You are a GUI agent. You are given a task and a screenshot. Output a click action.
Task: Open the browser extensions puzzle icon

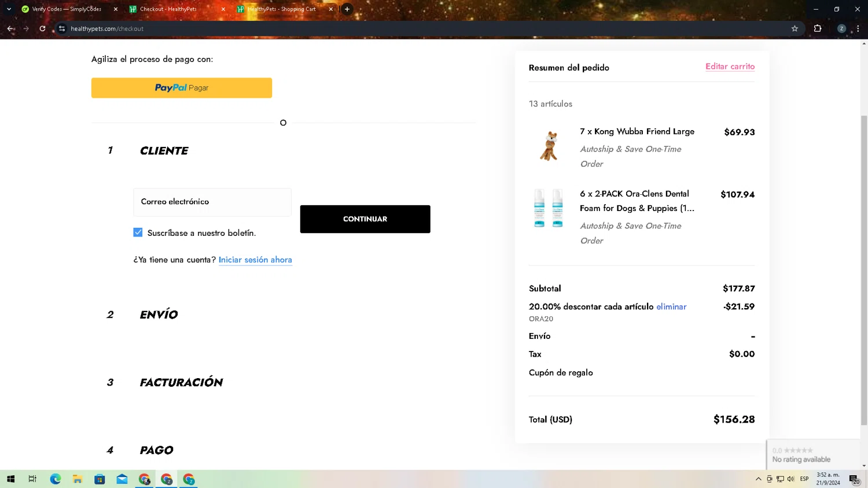coord(818,28)
